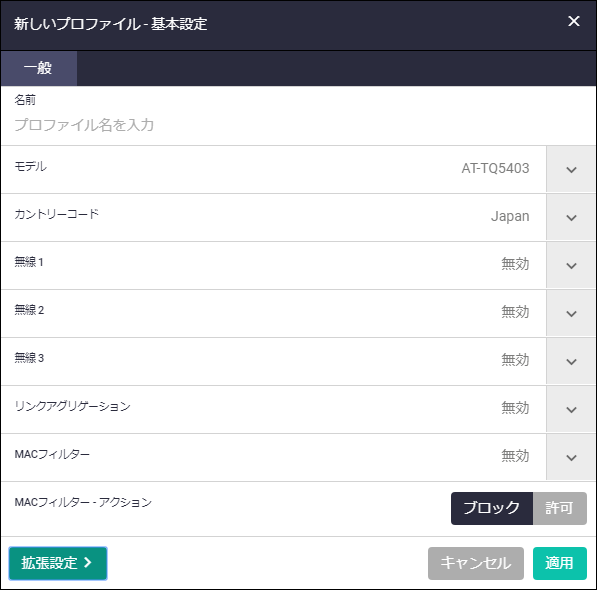Screen dimensions: 597x590
Task: Select the AT-TQ5403 model value
Action: [495, 168]
